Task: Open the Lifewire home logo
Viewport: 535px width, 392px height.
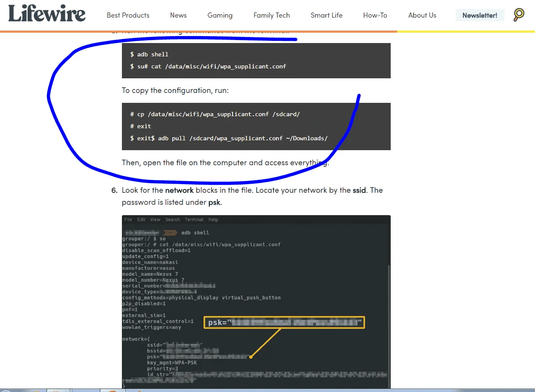Action: pos(47,13)
